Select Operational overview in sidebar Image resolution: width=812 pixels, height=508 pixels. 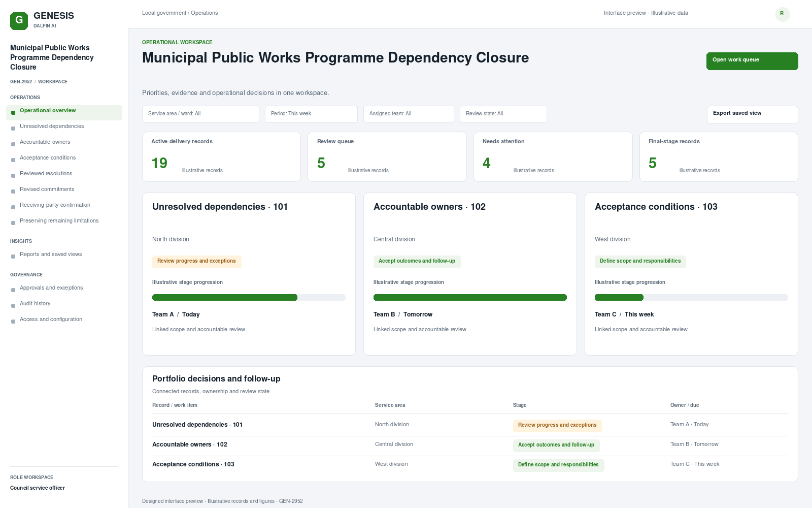64,113
